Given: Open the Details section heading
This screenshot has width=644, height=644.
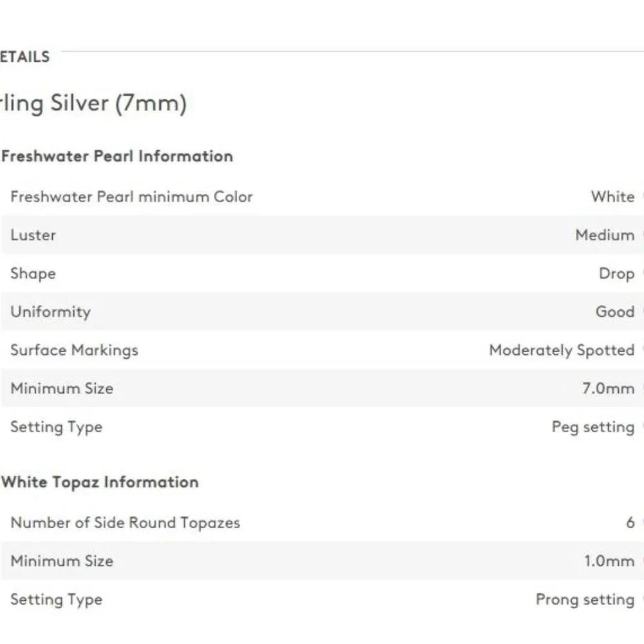Looking at the screenshot, I should pos(24,57).
